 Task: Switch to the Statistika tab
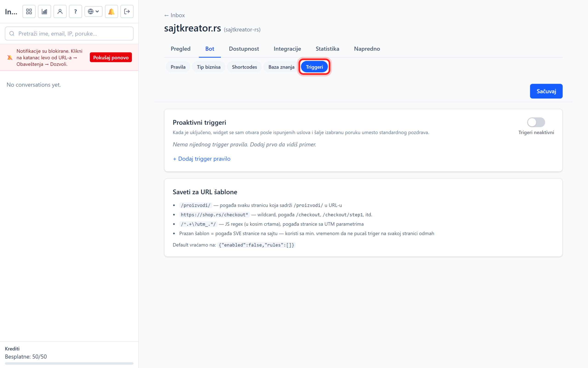pos(327,49)
